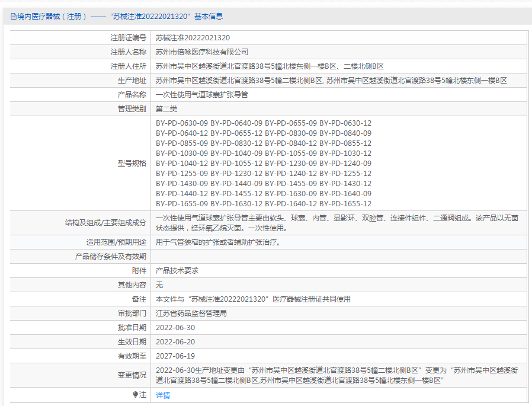Click model BY-PD-1040-12
The height and width of the screenshot is (406, 532).
click(x=182, y=163)
